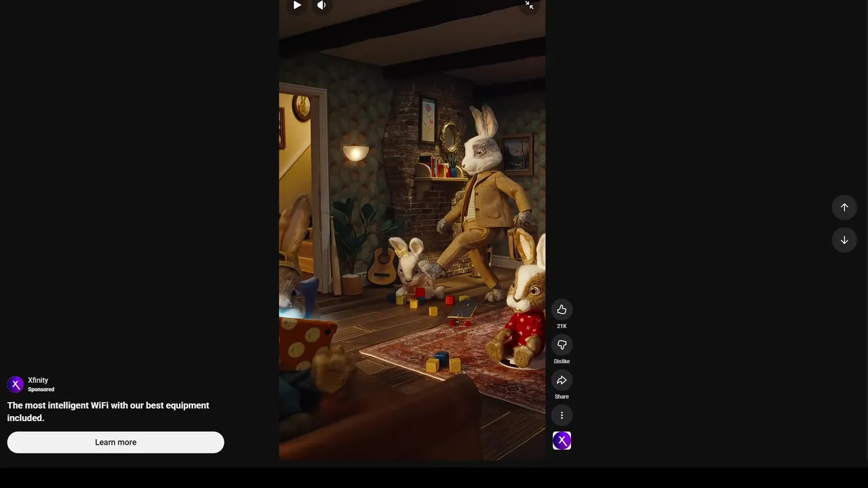Dislike this Short with thumbs down
Viewport: 868px width, 488px height.
561,345
